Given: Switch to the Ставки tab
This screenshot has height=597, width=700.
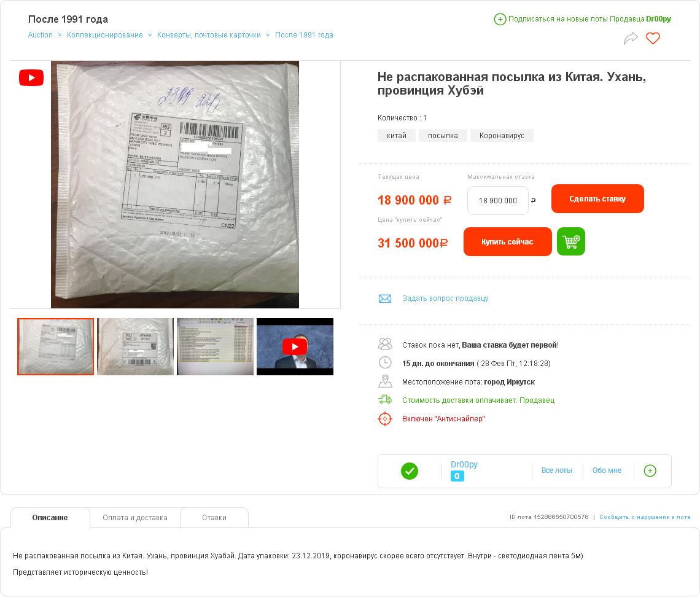Looking at the screenshot, I should point(214,518).
